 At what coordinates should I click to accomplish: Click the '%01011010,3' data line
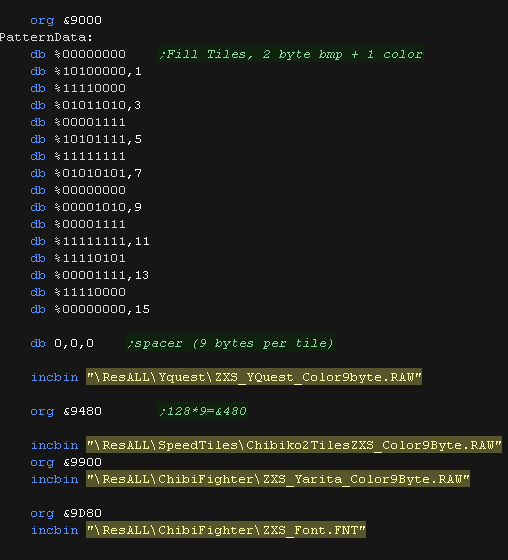point(86,105)
